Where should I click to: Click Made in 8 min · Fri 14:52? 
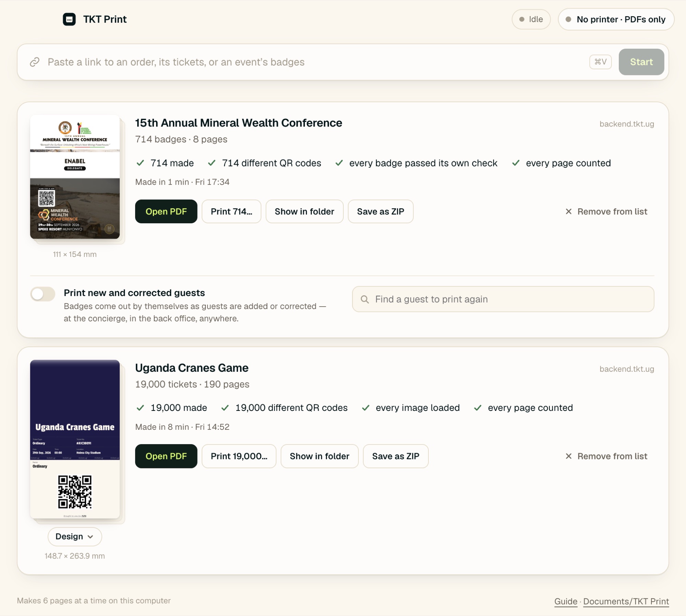(x=182, y=427)
